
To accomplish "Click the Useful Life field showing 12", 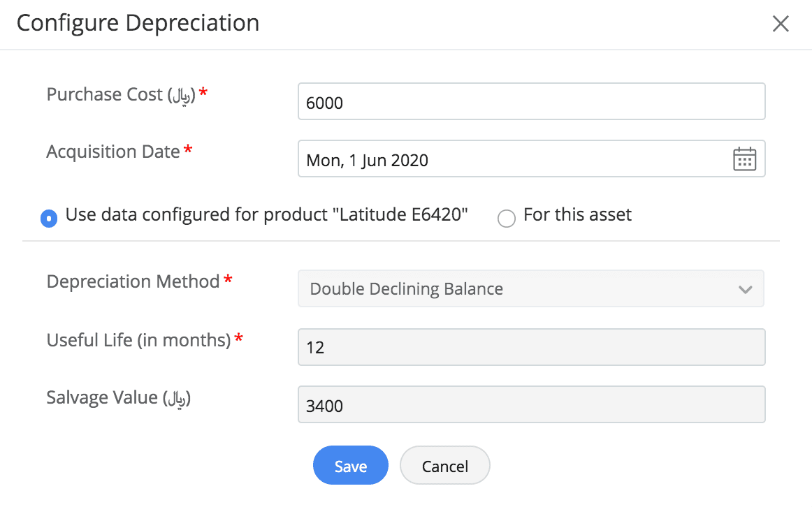I will [531, 347].
